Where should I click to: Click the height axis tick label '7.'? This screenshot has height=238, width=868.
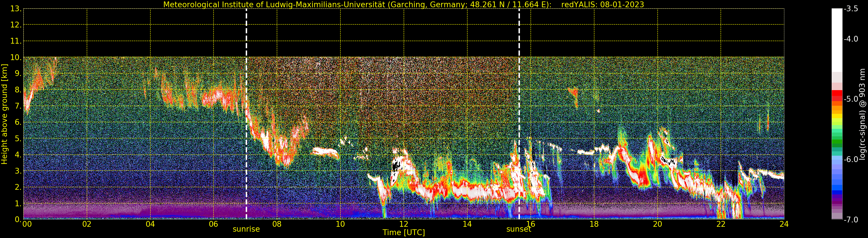click(18, 106)
